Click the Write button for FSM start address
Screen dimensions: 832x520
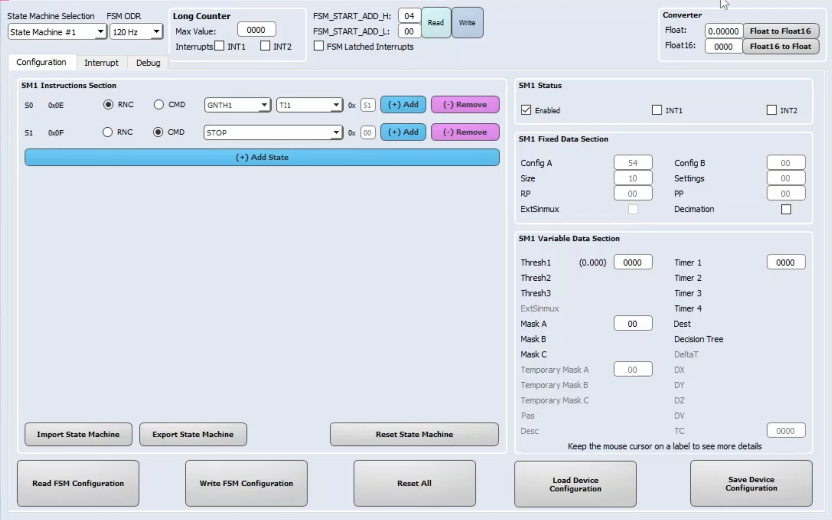coord(467,22)
